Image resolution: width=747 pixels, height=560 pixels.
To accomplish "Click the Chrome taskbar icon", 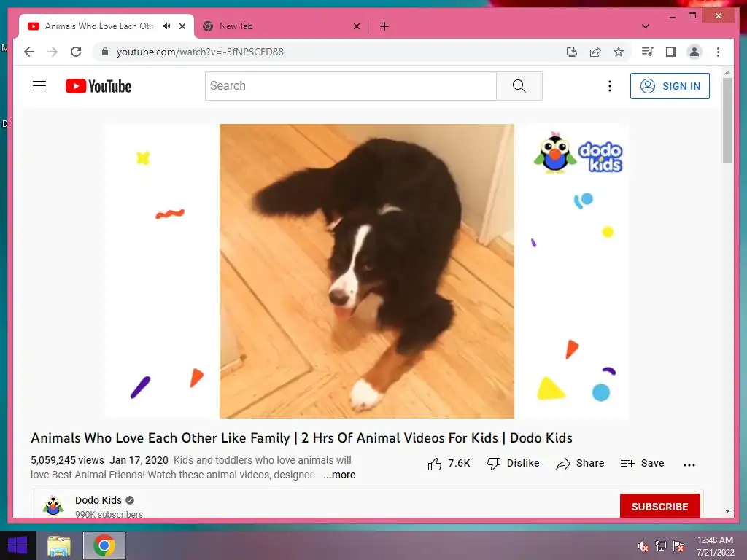I will (104, 545).
